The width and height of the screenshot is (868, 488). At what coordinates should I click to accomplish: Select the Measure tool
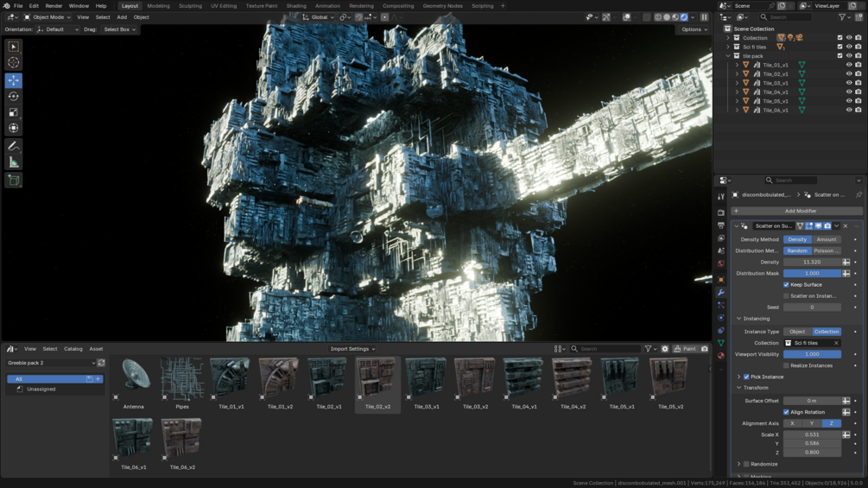point(13,162)
